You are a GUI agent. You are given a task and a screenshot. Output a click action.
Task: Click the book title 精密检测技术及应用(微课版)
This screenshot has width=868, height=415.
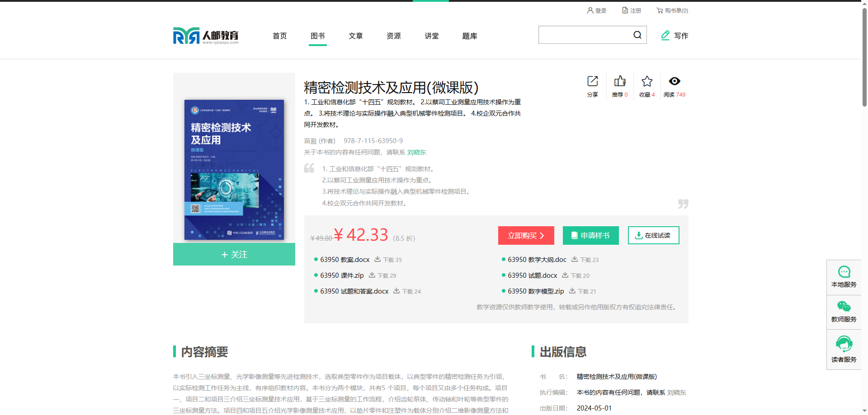391,88
